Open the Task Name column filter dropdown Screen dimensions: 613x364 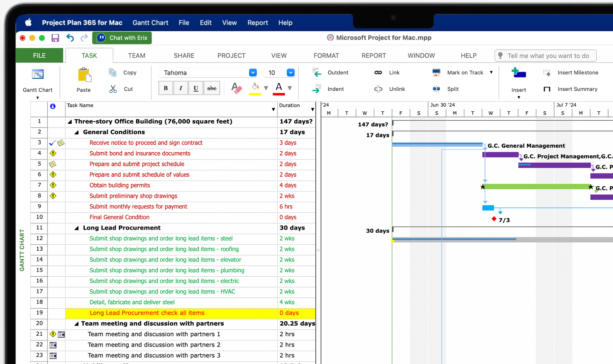click(273, 110)
